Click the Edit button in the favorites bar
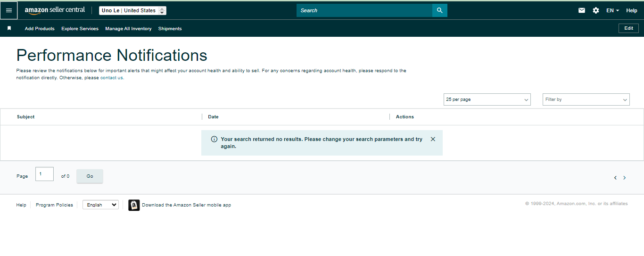 coord(628,28)
